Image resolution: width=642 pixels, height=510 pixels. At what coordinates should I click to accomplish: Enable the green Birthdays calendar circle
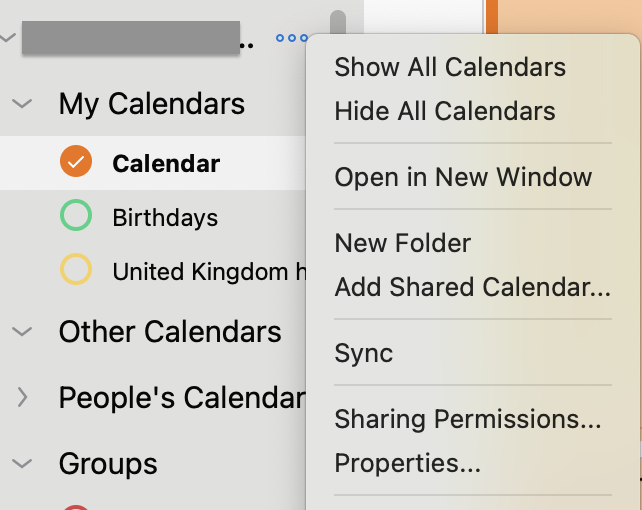[x=76, y=215]
